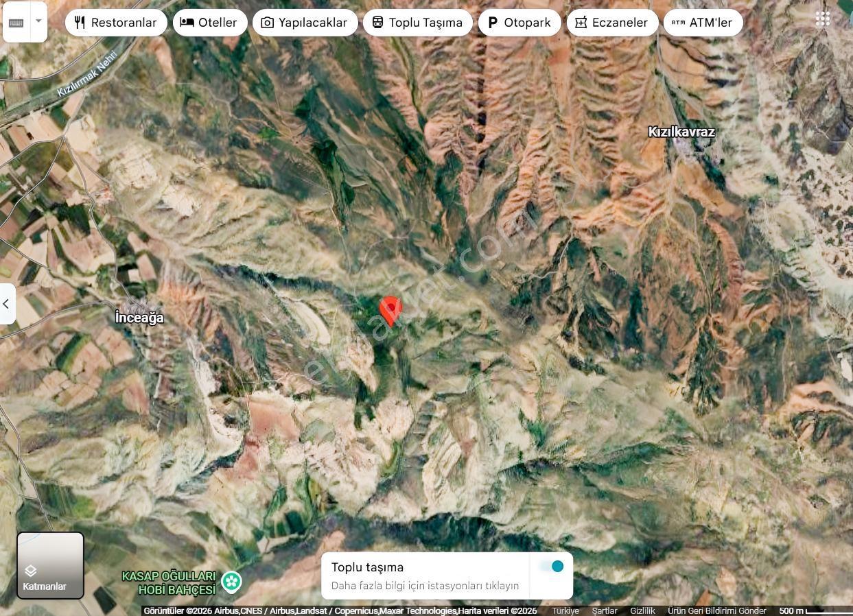Filter map by Restoranlar
The height and width of the screenshot is (616, 853).
(x=116, y=23)
